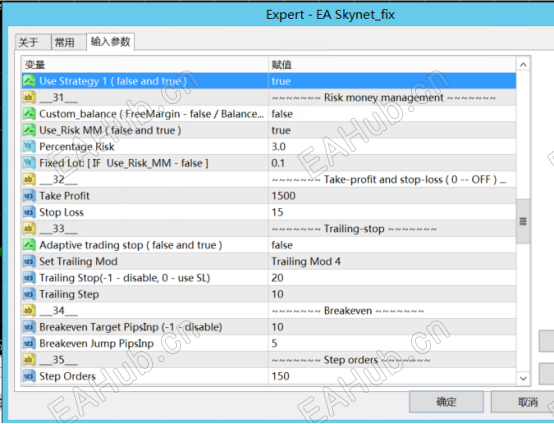Select the Trailing Step label
The width and height of the screenshot is (554, 424).
pos(69,294)
